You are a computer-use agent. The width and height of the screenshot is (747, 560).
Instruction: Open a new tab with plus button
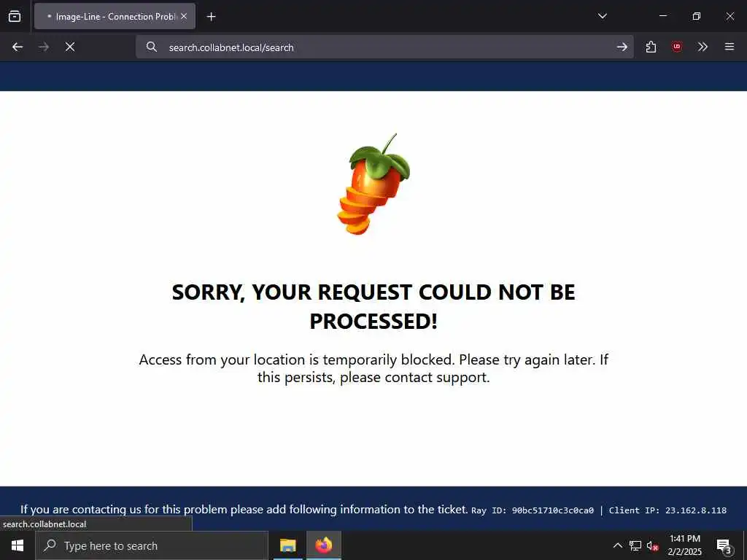pyautogui.click(x=211, y=17)
